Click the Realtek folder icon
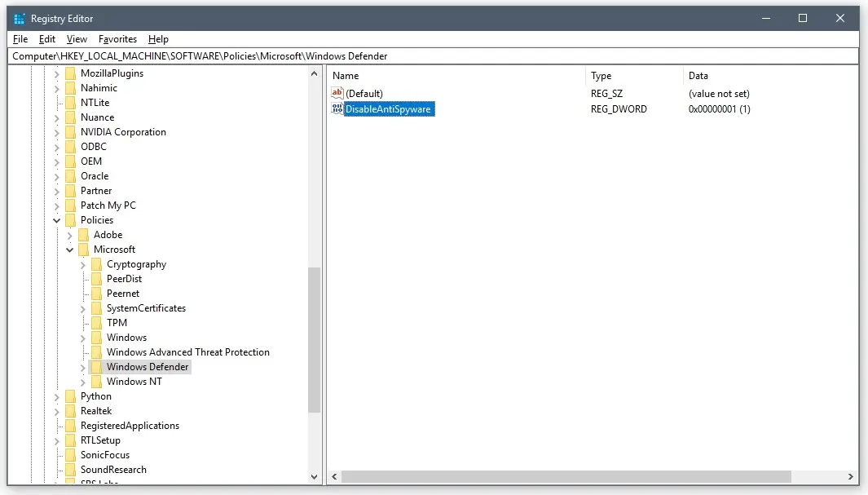This screenshot has height=495, width=868. click(70, 411)
